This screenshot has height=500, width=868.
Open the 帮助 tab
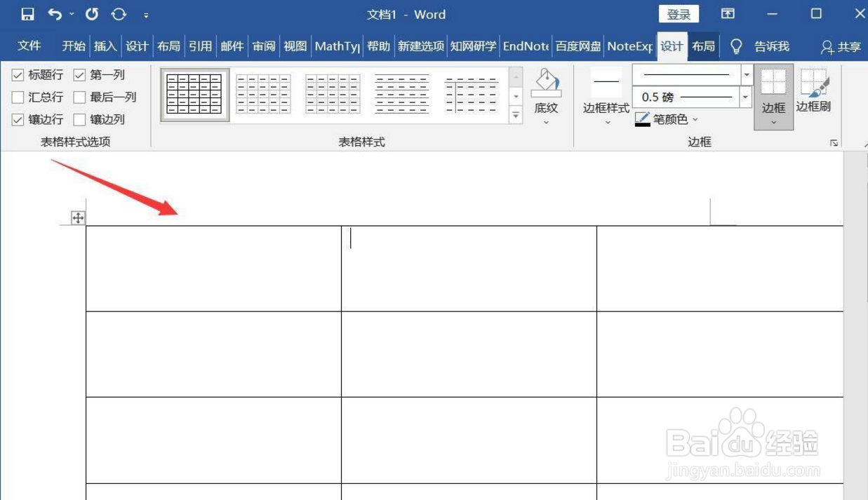378,46
